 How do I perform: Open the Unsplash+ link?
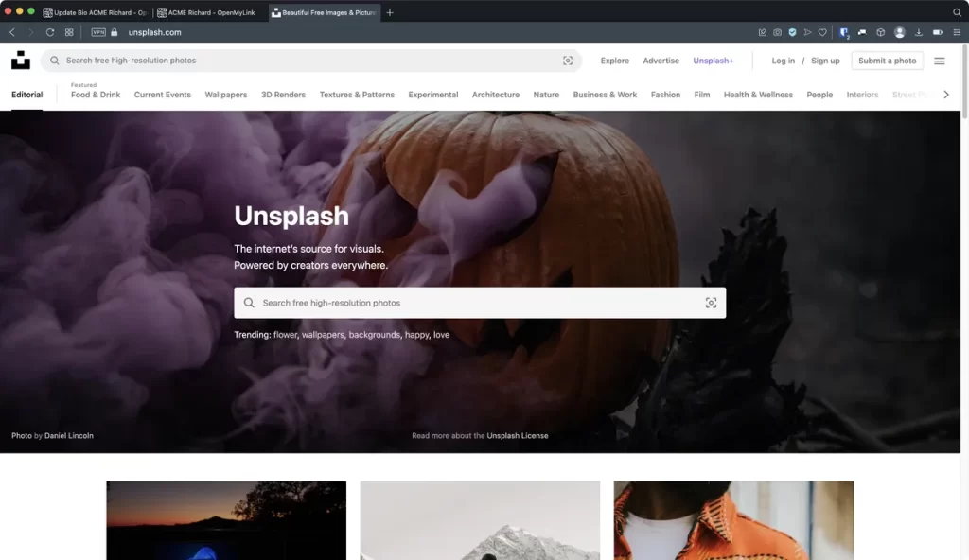[x=714, y=61]
